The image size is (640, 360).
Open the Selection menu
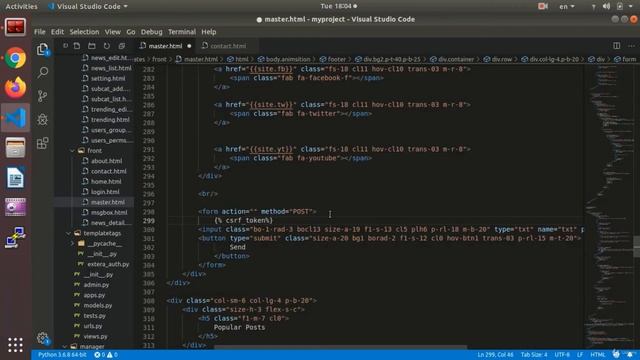click(x=84, y=32)
